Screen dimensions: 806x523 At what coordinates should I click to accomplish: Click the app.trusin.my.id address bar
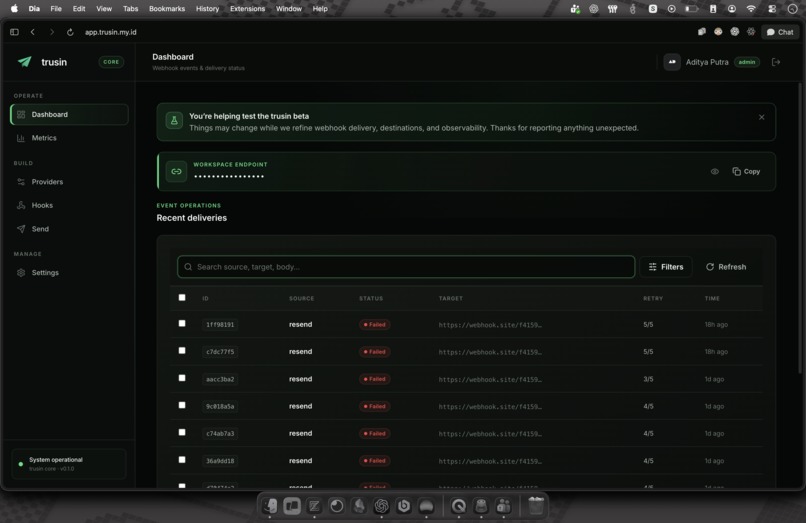(x=111, y=32)
